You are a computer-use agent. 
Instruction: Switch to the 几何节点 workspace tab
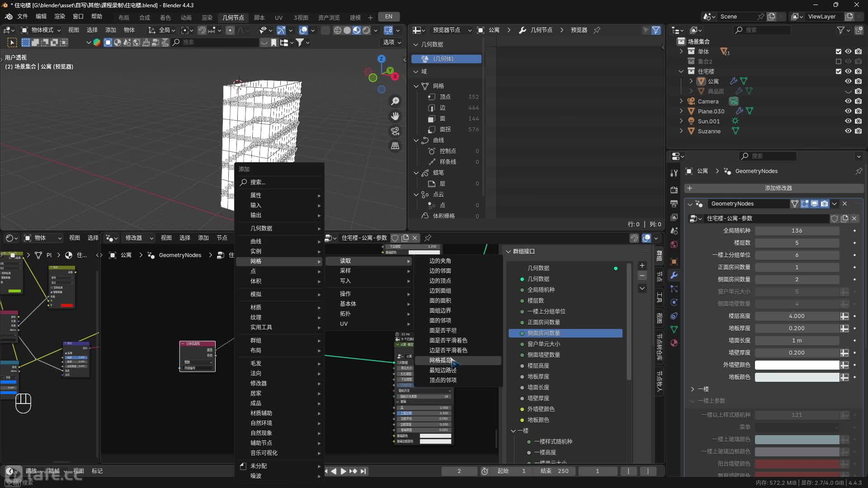[x=233, y=17]
